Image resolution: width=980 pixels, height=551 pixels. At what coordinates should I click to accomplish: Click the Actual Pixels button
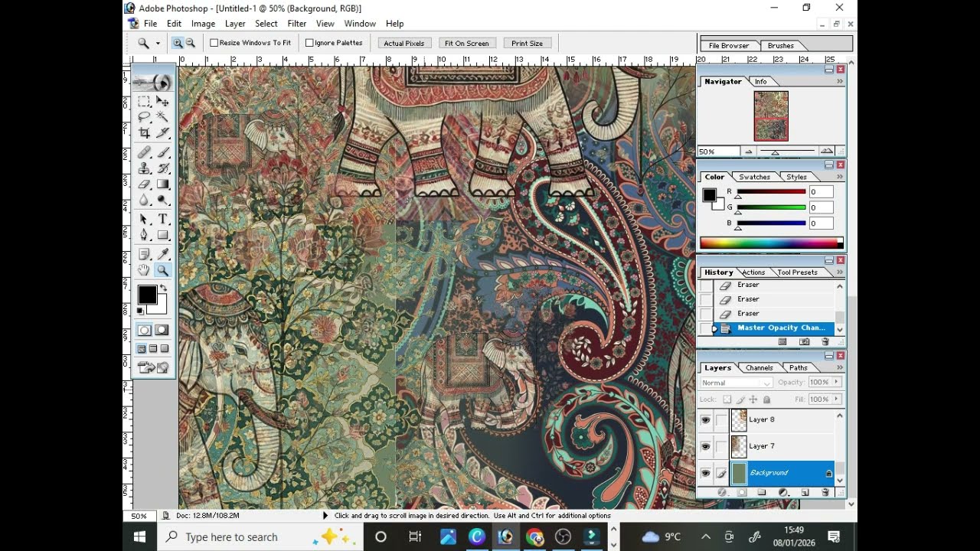click(x=404, y=44)
